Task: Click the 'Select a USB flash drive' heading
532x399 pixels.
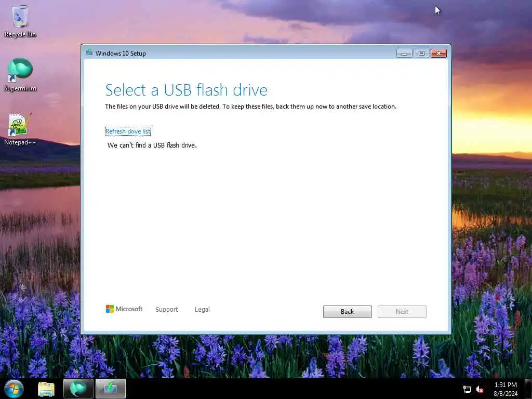Action: click(187, 90)
